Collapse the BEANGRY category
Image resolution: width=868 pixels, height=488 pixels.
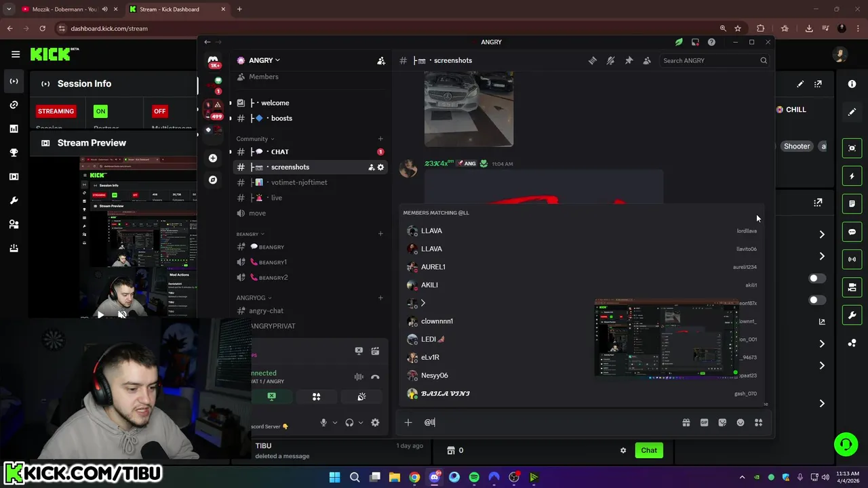[x=250, y=235]
